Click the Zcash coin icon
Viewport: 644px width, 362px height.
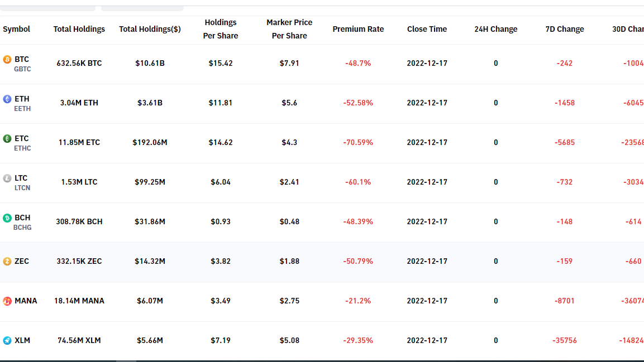[7, 262]
